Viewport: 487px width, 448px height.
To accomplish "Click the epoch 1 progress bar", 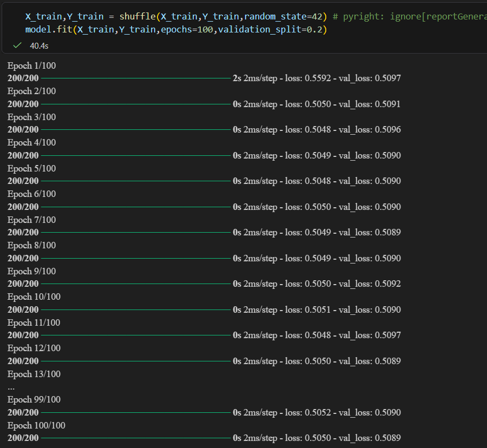I will (x=136, y=78).
